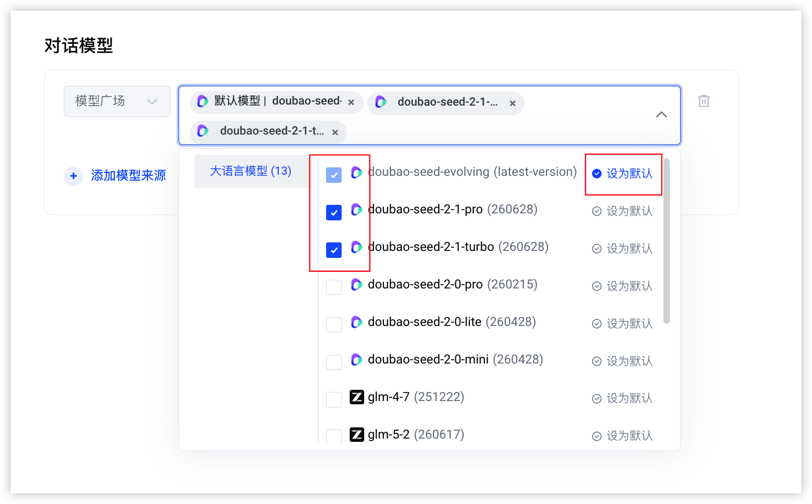The image size is (812, 504).
Task: Remove the doubao-seed-2-1-t... tag
Action: coord(335,132)
